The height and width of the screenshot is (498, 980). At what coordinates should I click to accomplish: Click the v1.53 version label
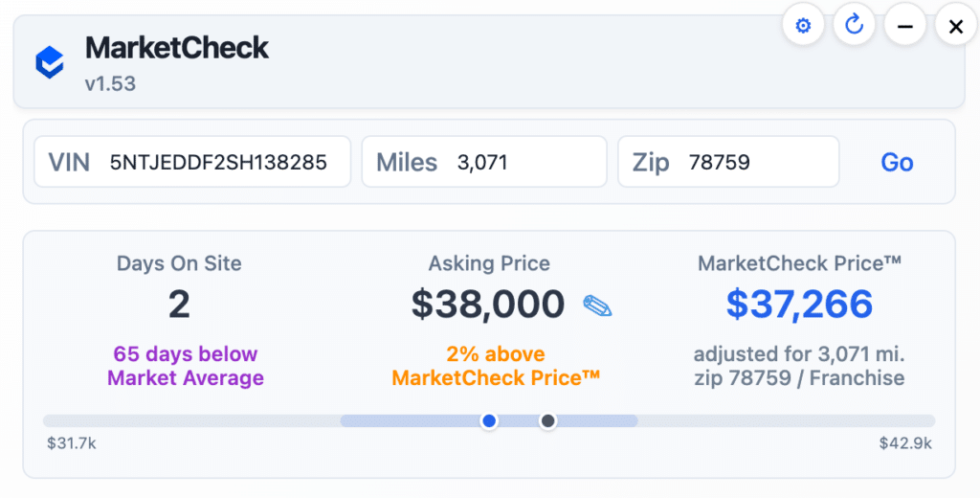[110, 83]
